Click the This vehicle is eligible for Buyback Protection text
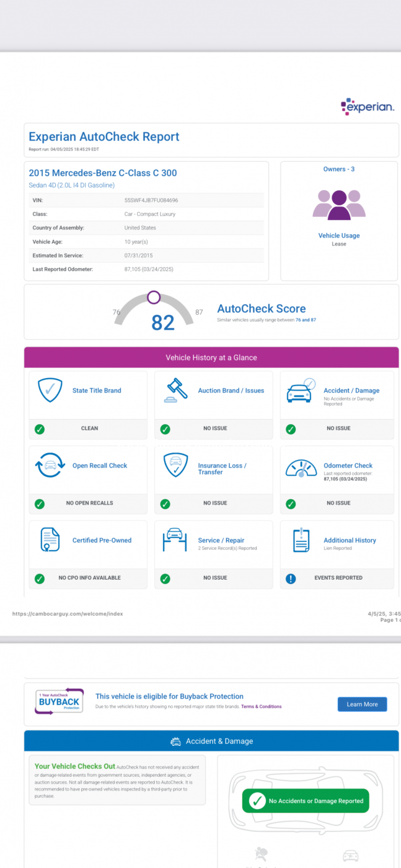The width and height of the screenshot is (401, 868). coord(169,696)
